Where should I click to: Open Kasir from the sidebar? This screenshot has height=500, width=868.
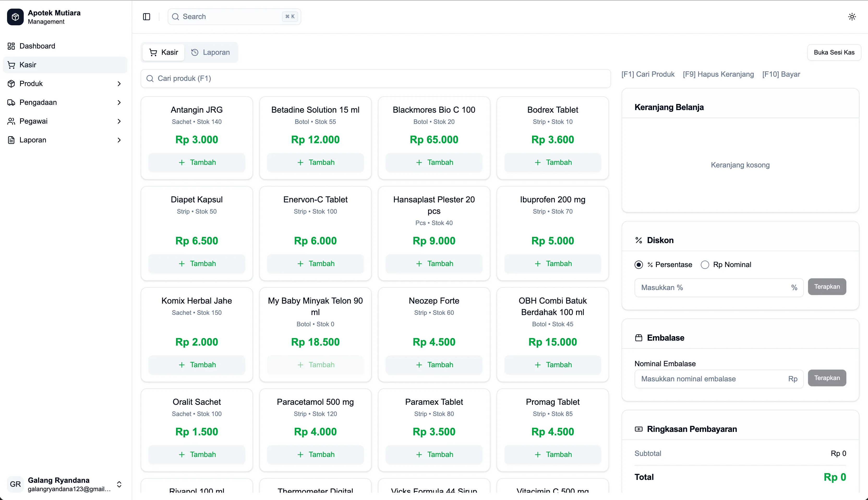point(65,65)
